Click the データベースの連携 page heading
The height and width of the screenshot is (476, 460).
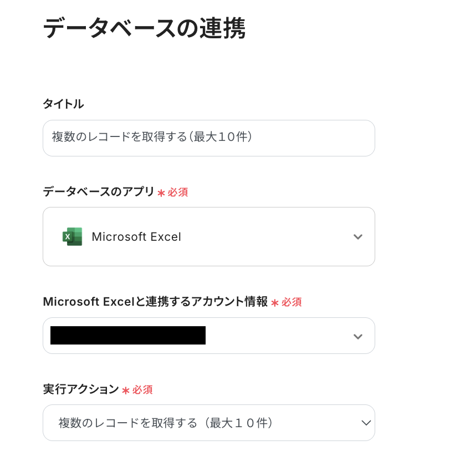(144, 28)
